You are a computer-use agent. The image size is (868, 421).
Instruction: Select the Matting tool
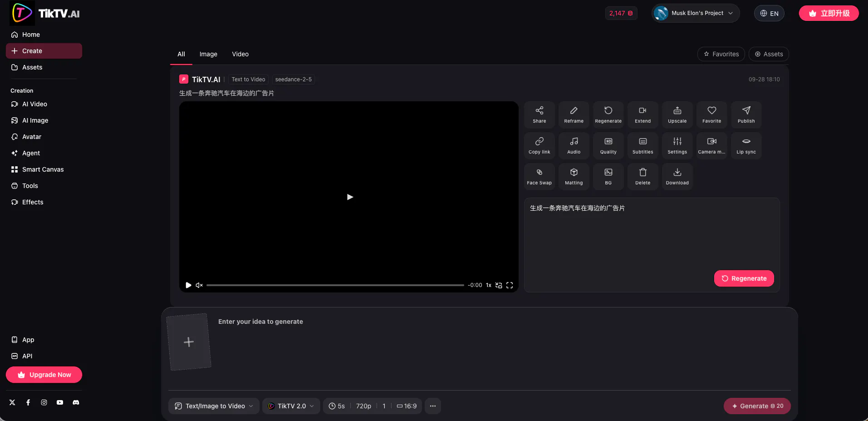click(x=574, y=176)
